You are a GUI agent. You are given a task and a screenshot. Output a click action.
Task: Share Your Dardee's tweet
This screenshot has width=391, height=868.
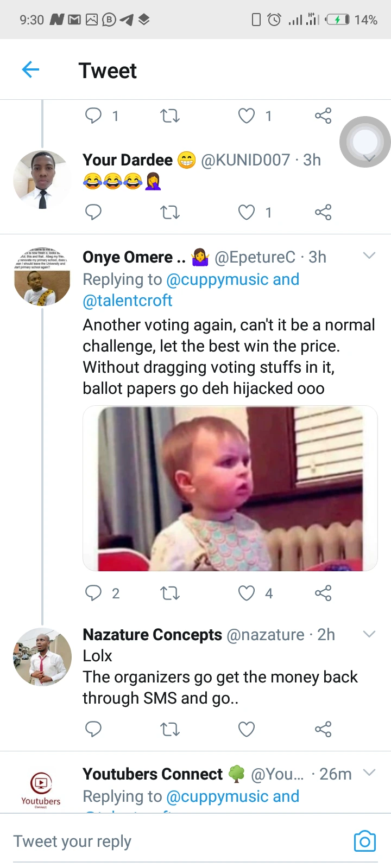(323, 212)
